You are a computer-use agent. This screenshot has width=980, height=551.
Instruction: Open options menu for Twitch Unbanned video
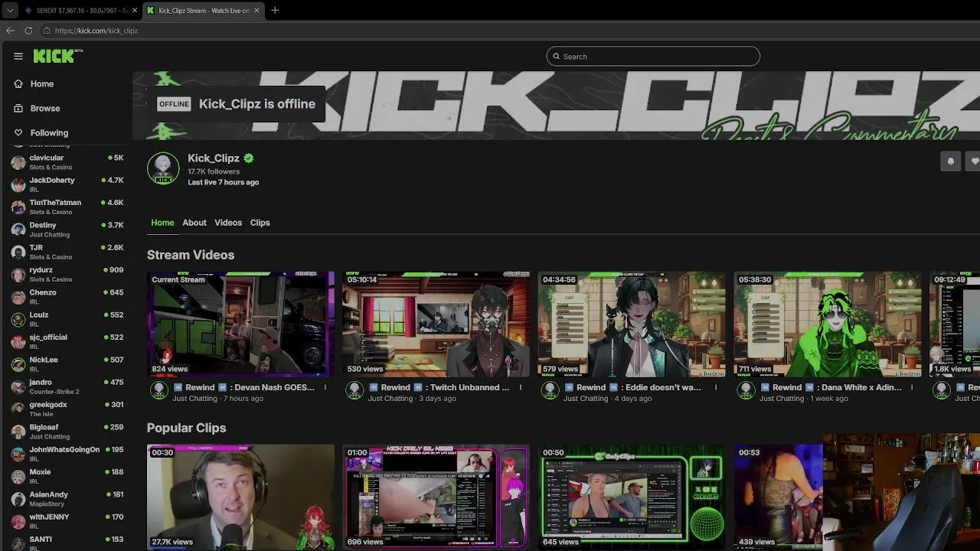(521, 387)
